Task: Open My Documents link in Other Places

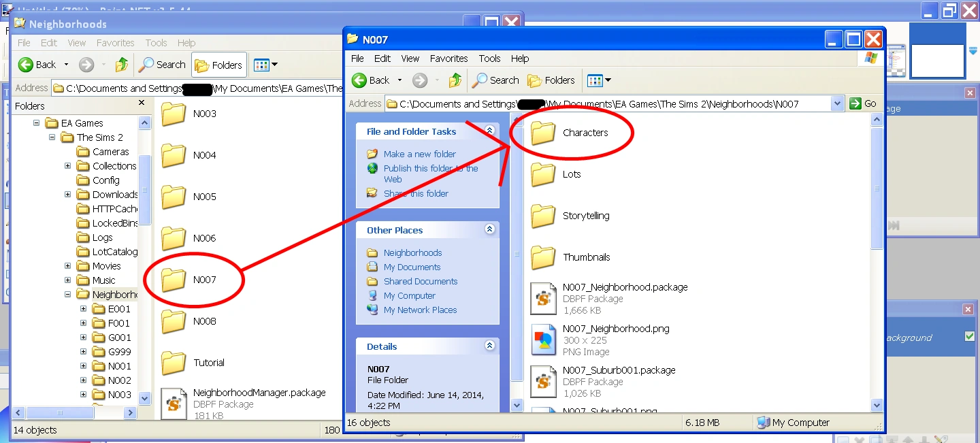Action: (x=412, y=267)
